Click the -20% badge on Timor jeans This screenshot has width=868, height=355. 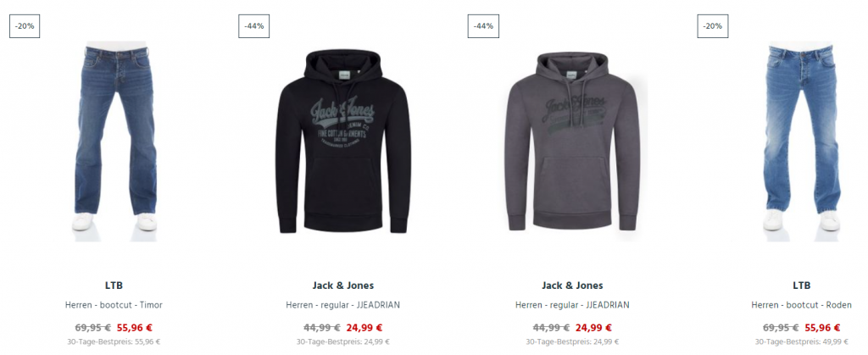coord(25,26)
